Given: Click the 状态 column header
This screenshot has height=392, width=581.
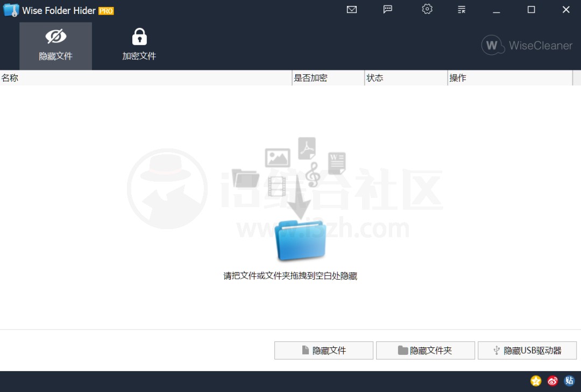Looking at the screenshot, I should pos(374,77).
